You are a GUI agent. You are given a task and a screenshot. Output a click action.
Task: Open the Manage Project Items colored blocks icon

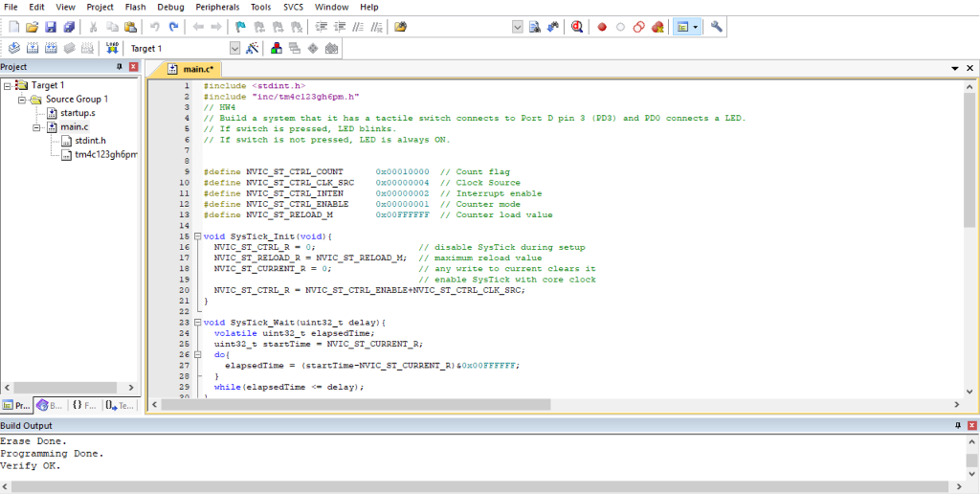[278, 48]
